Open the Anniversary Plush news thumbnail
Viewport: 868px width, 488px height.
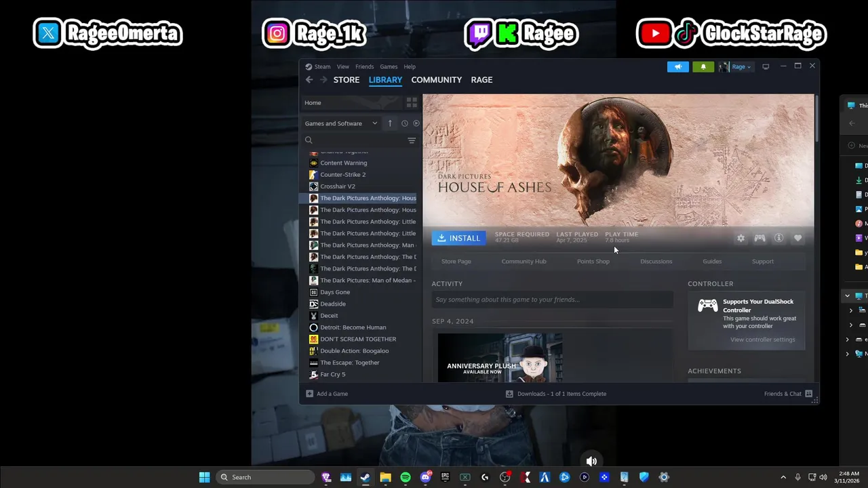(500, 358)
